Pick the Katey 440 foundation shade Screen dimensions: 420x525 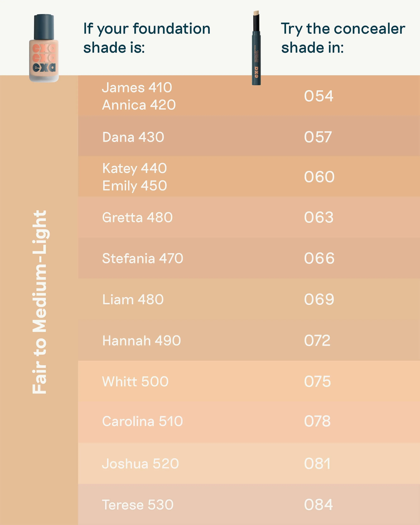point(134,168)
